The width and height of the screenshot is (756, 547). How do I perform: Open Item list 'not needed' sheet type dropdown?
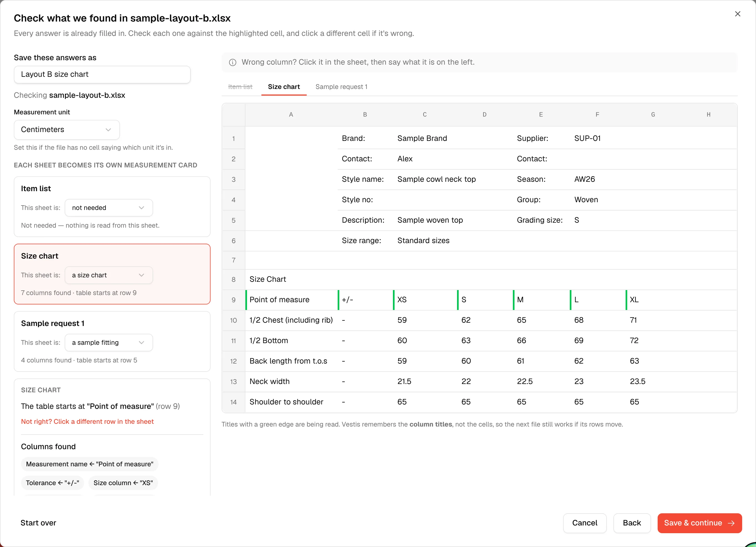109,208
